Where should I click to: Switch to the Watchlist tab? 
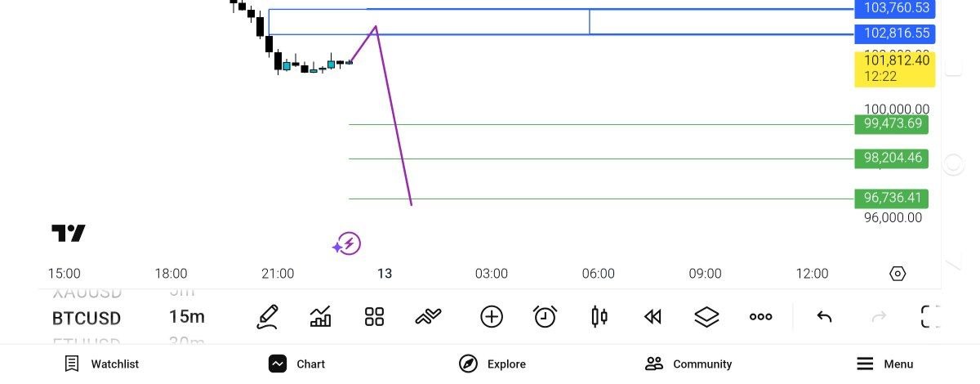(102, 364)
